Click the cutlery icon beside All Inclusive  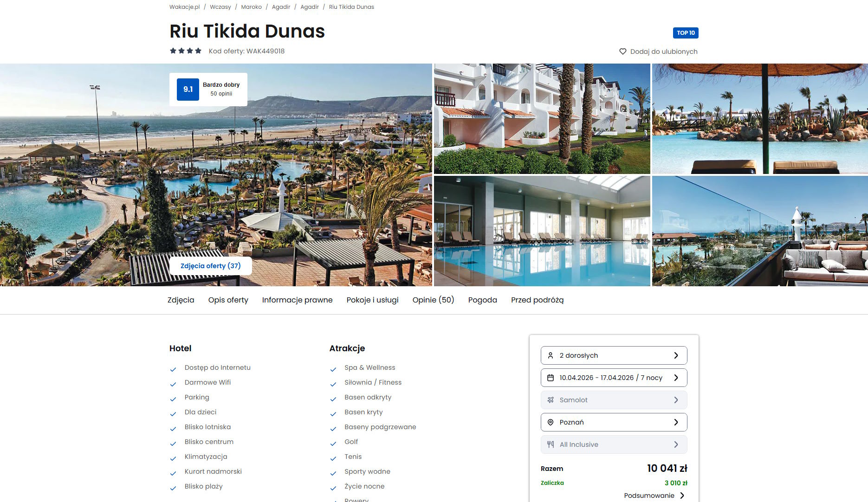[x=551, y=444]
